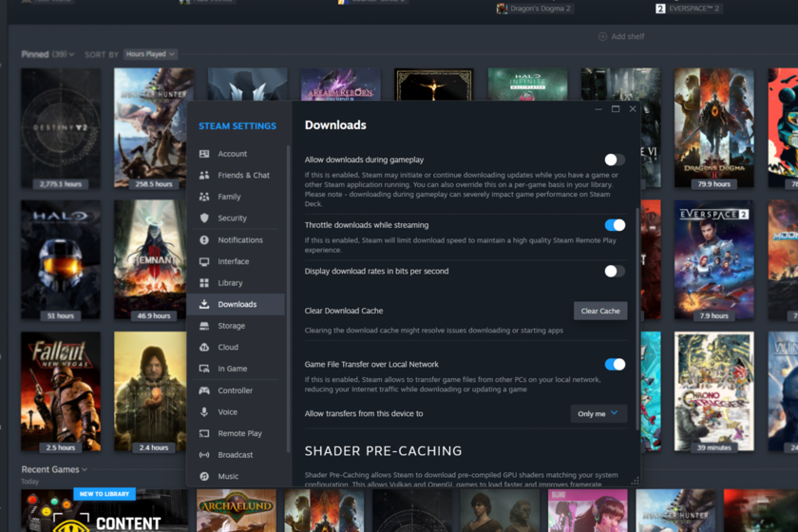Click the Controller gamepad icon
798x532 pixels.
(x=204, y=390)
